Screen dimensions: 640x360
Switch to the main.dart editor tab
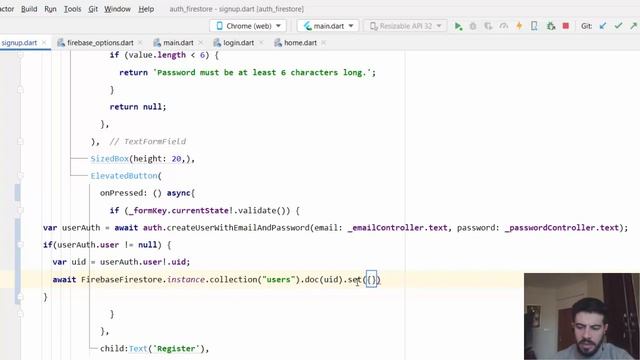178,43
